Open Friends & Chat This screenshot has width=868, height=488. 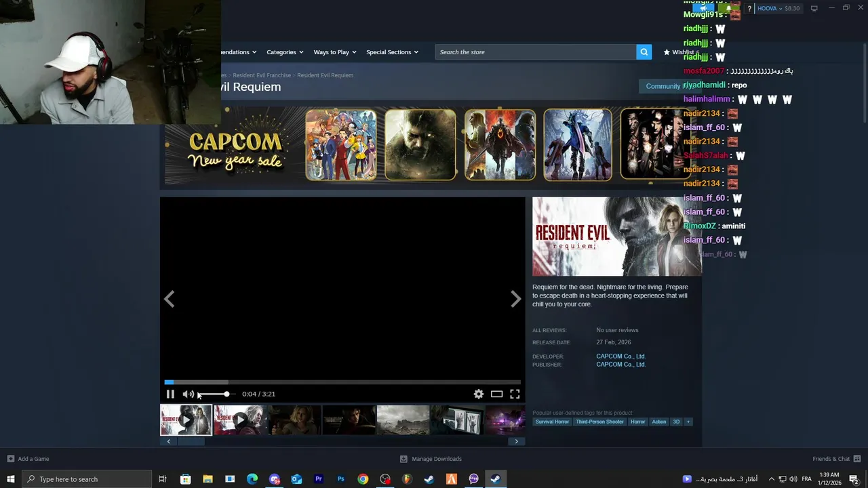point(836,459)
